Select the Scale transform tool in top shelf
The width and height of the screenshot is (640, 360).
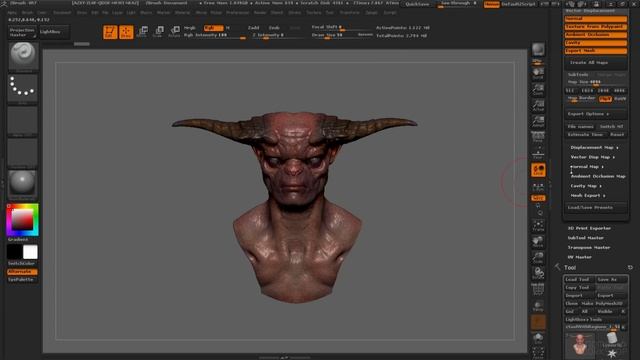tap(158, 31)
